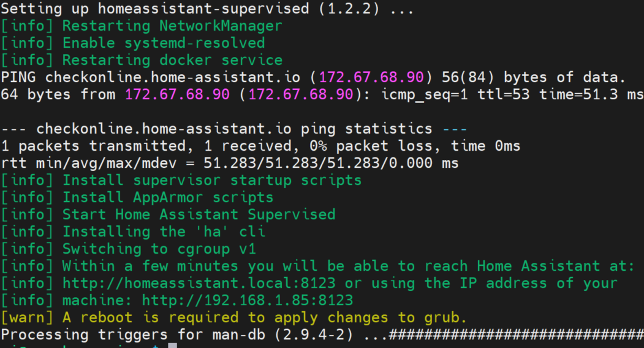Click the 'Install supervisor startup scripts' line
This screenshot has width=644, height=348.
tap(181, 180)
